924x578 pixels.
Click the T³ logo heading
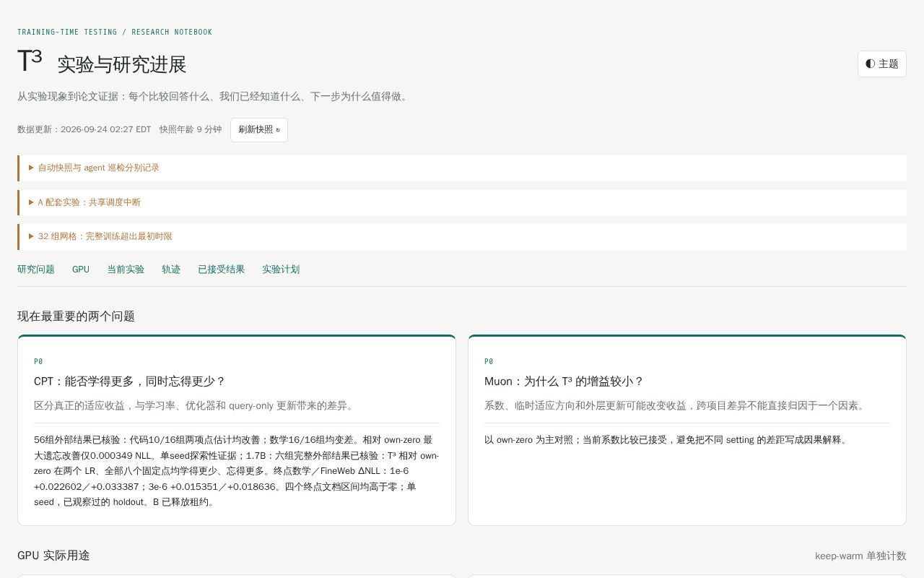click(30, 61)
